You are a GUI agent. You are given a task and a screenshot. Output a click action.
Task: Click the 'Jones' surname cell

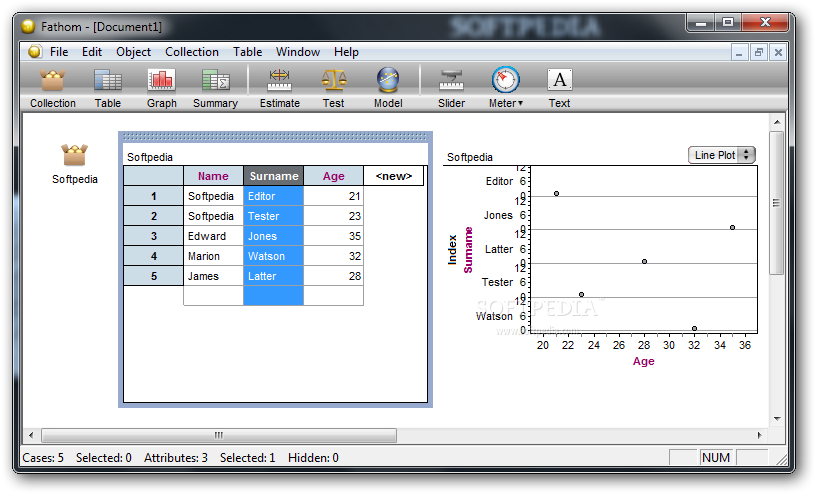tap(274, 236)
